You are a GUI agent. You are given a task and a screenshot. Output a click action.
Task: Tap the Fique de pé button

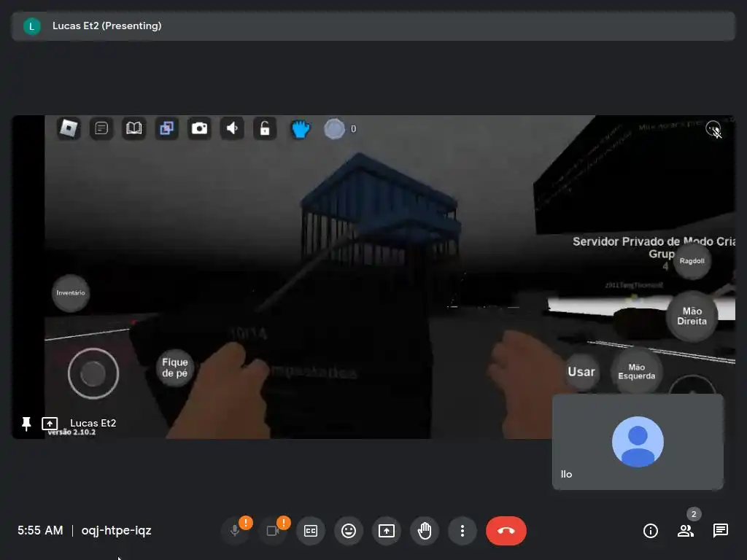pyautogui.click(x=175, y=367)
